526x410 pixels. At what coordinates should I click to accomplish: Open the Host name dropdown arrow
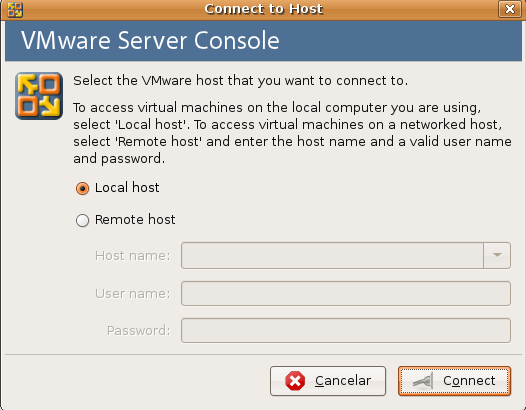497,255
